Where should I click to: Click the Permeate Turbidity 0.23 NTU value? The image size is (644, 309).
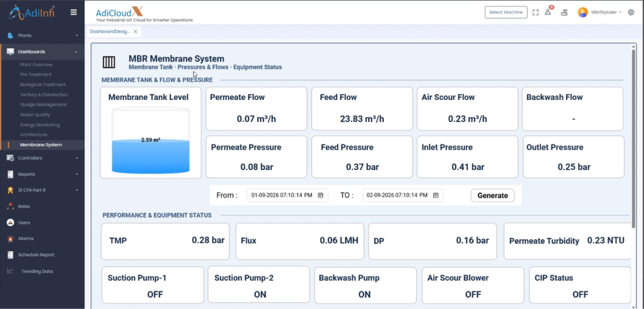coord(606,241)
